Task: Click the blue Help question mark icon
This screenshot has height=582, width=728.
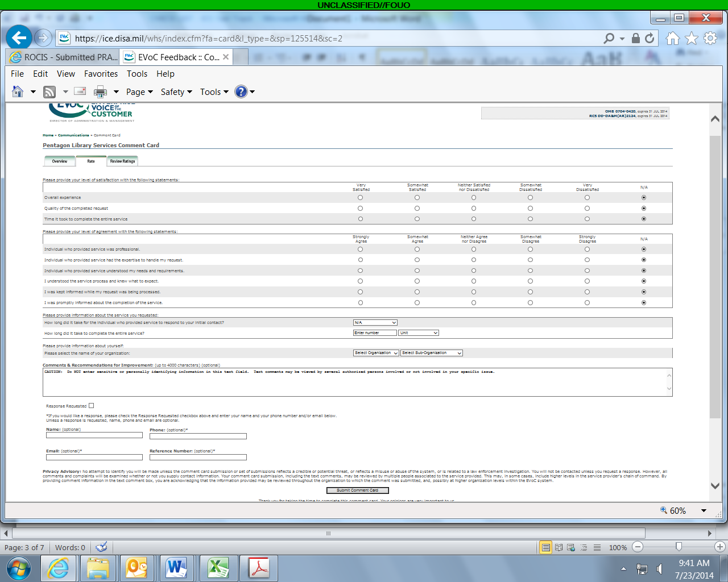Action: click(241, 92)
